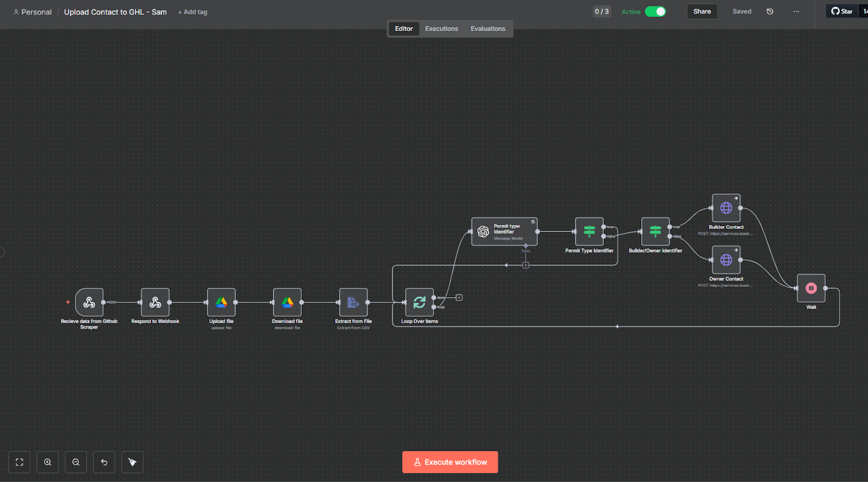Image resolution: width=868 pixels, height=482 pixels.
Task: Switch to the Executions tab
Action: 441,29
